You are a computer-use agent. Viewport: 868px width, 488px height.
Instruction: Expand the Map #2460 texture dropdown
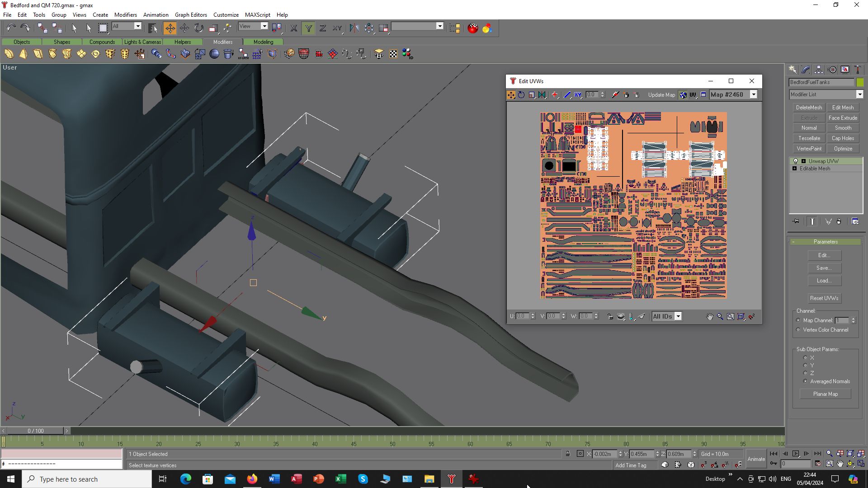754,94
